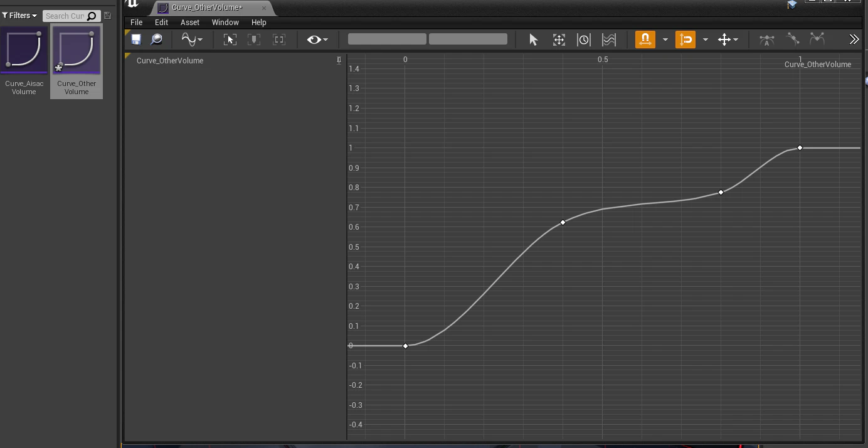Select the Retime tool
The width and height of the screenshot is (868, 448).
click(x=584, y=40)
